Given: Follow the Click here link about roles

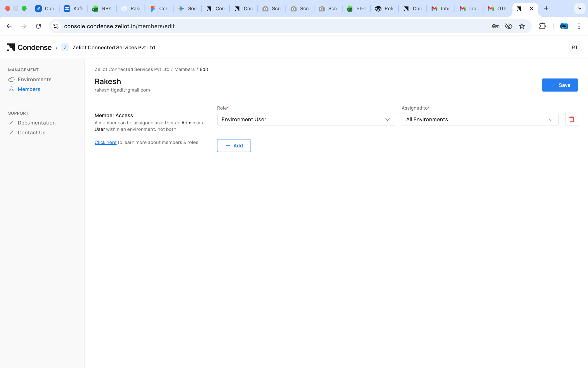Looking at the screenshot, I should [x=105, y=142].
